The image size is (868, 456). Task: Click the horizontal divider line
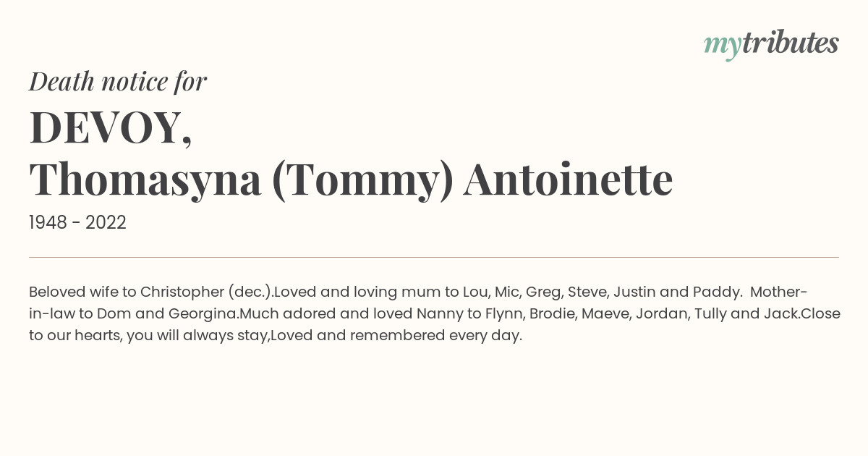(x=434, y=257)
